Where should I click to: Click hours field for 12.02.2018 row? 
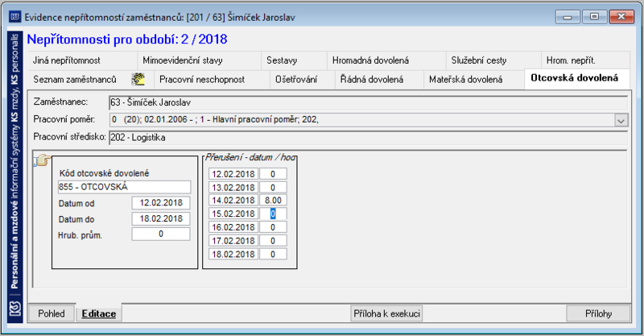click(273, 174)
